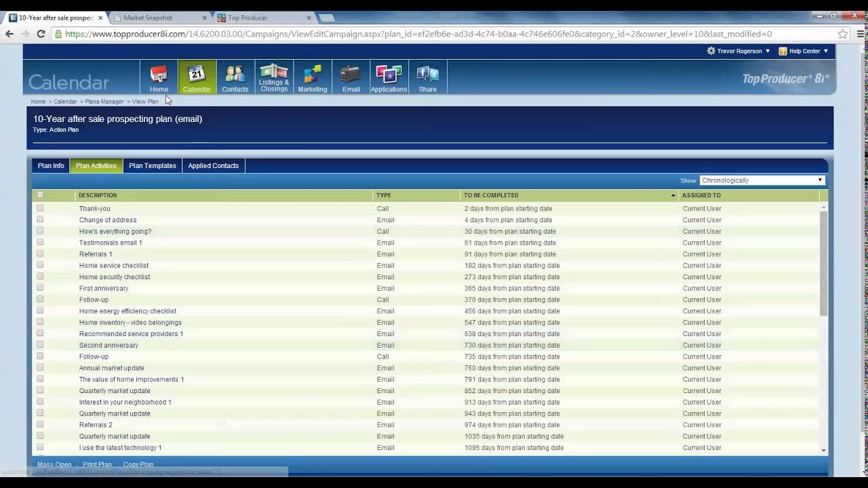This screenshot has width=868, height=488.
Task: Check the Second anniversary checkbox
Action: pos(40,344)
